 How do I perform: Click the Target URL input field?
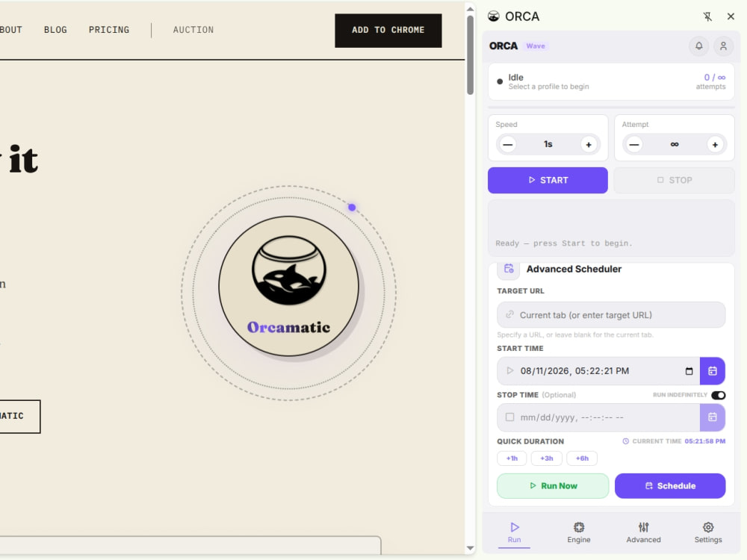coord(611,315)
